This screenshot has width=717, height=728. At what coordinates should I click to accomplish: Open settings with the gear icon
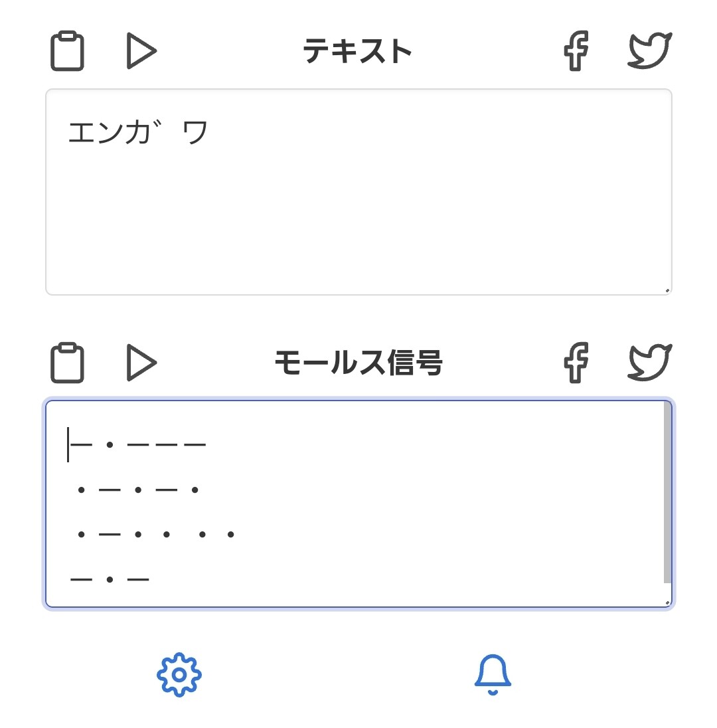(x=179, y=675)
